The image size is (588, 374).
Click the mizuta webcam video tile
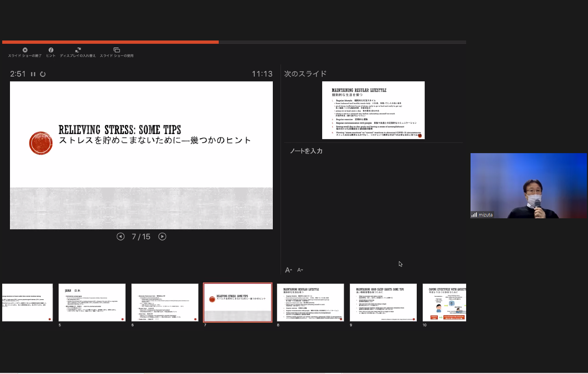tap(528, 186)
